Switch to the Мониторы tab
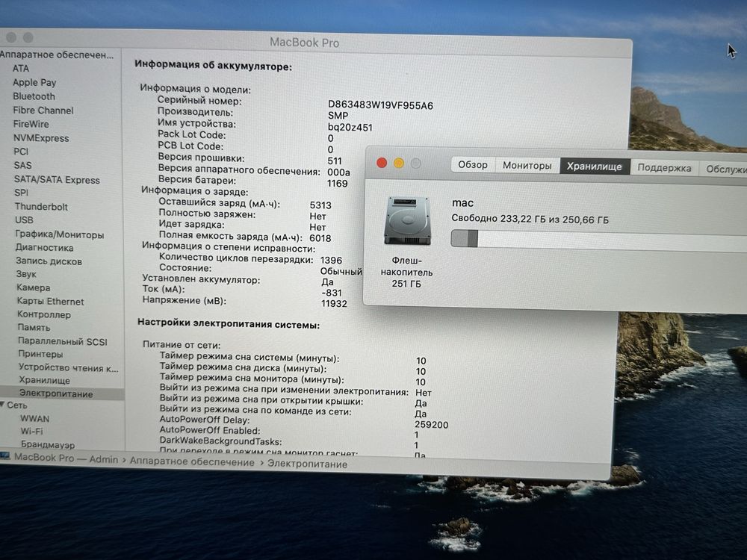Image resolution: width=747 pixels, height=560 pixels. point(527,166)
